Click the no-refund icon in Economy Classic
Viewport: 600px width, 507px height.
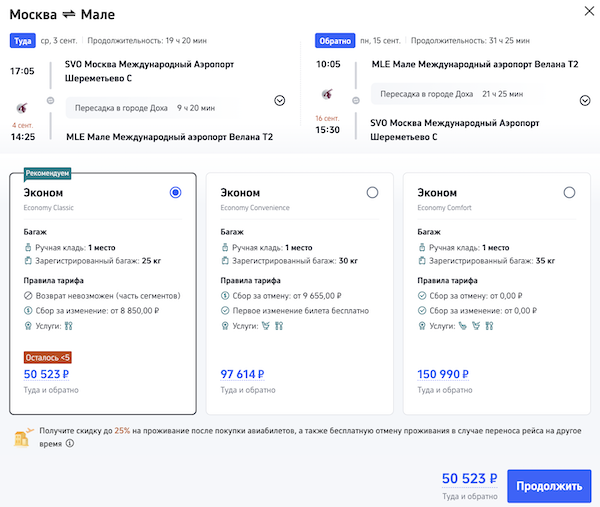click(x=28, y=295)
